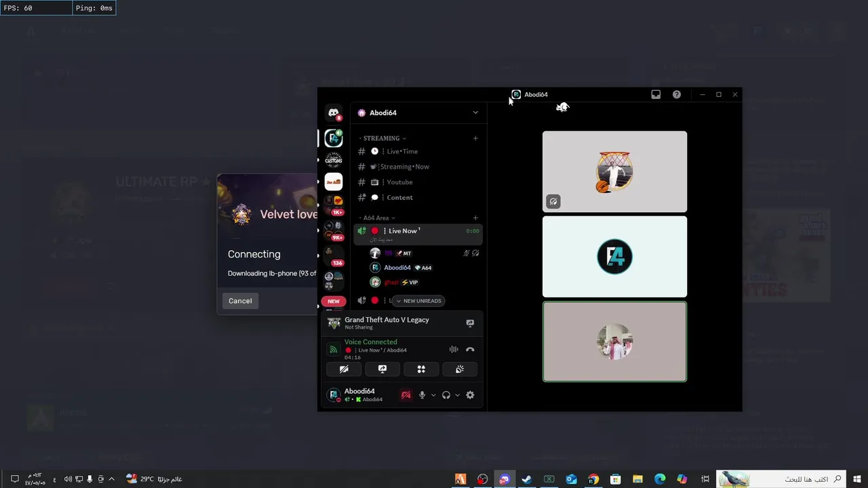Open File Explorer from taskbar

click(x=637, y=479)
